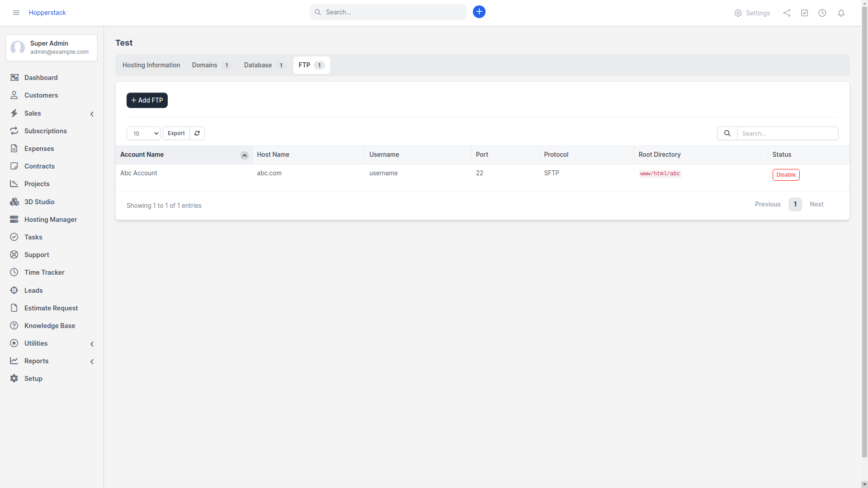Image resolution: width=868 pixels, height=488 pixels.
Task: Switch to the Hosting Information tab
Action: click(x=151, y=65)
